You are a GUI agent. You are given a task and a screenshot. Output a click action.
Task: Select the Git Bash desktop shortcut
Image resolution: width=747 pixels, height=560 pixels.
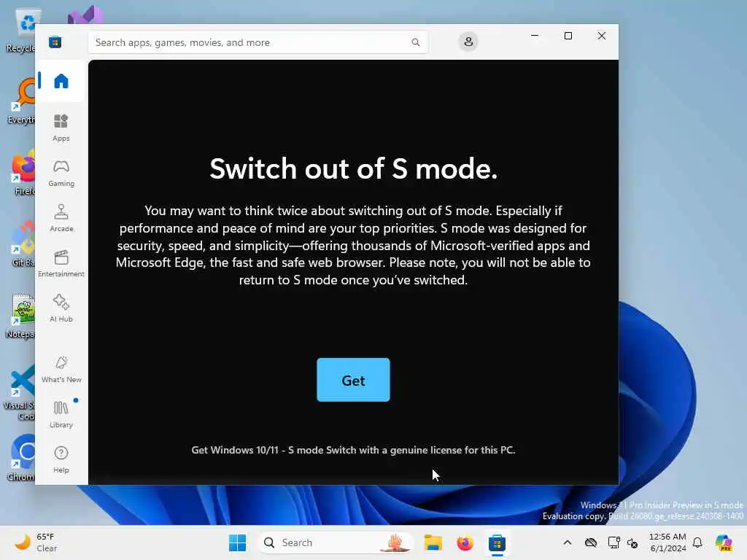point(21,244)
